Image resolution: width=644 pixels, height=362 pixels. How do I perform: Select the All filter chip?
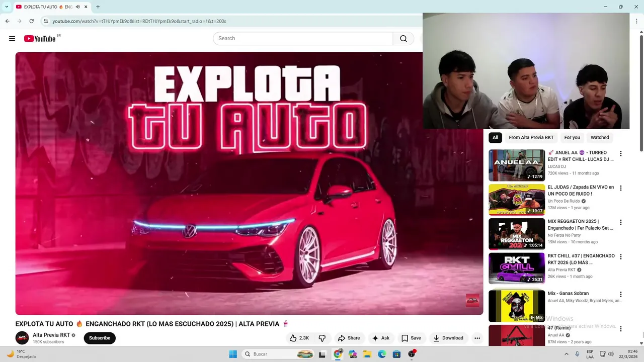(x=495, y=138)
